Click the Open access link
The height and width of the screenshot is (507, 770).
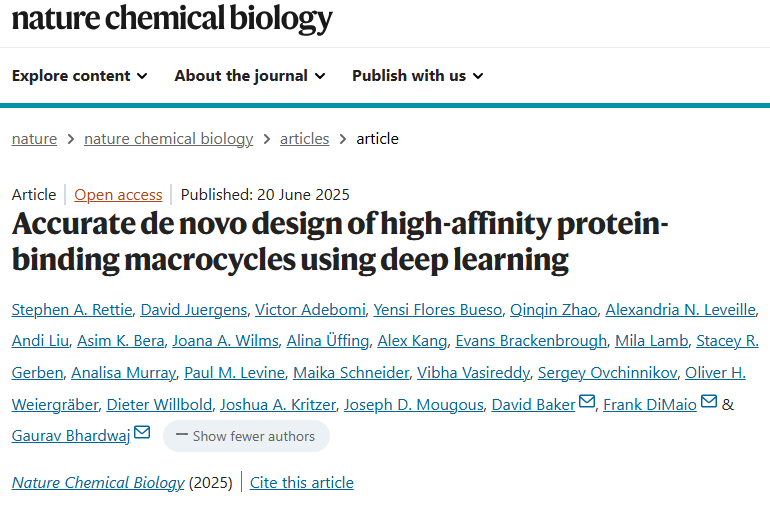pos(118,195)
